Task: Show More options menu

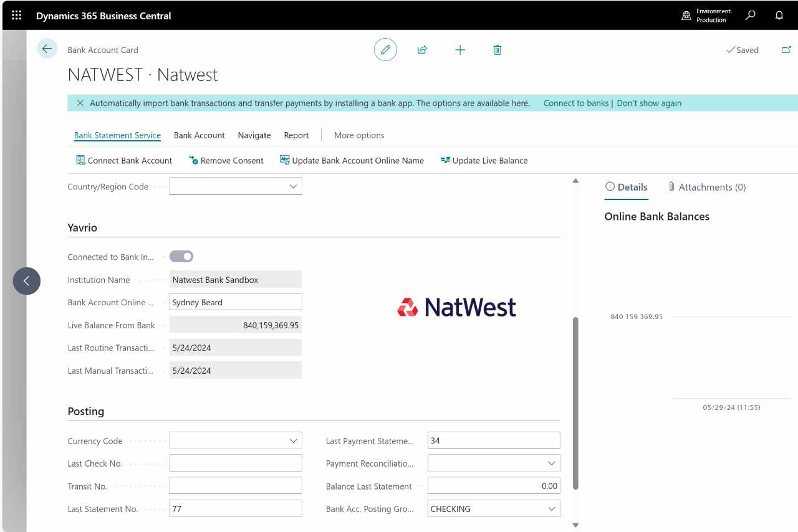Action: (359, 135)
